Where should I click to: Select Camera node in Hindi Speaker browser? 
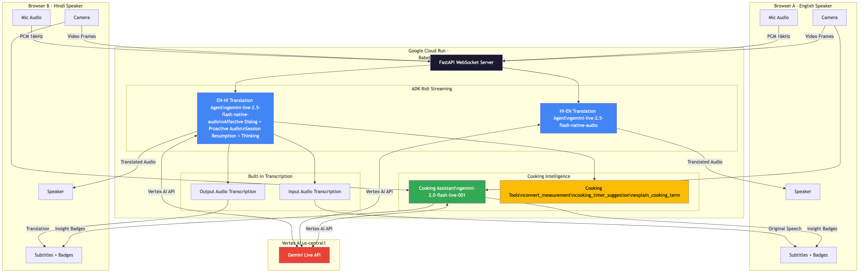click(x=82, y=17)
